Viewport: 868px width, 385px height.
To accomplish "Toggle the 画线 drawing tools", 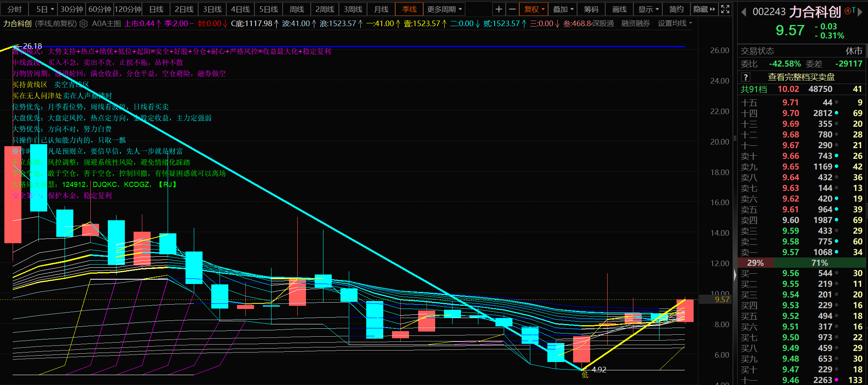I will coord(619,9).
